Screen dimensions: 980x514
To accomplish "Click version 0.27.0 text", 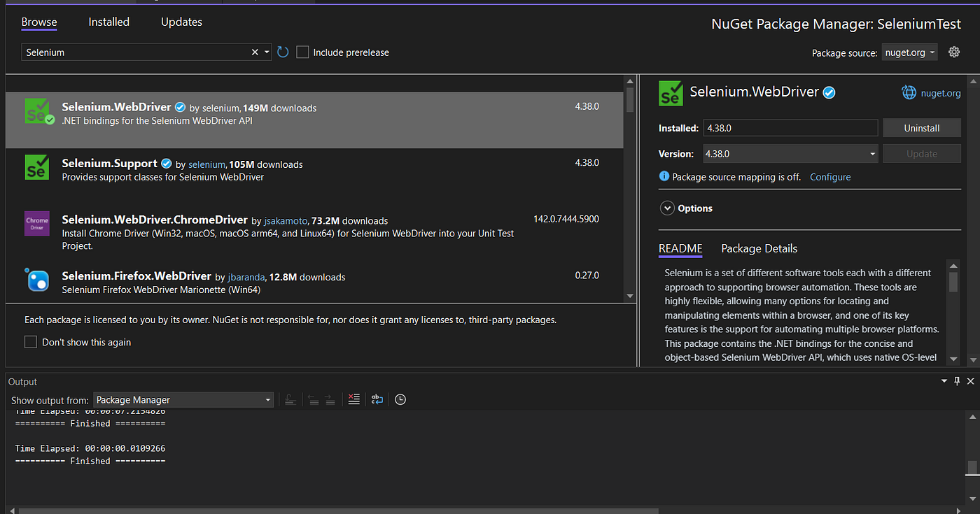I will tap(587, 276).
